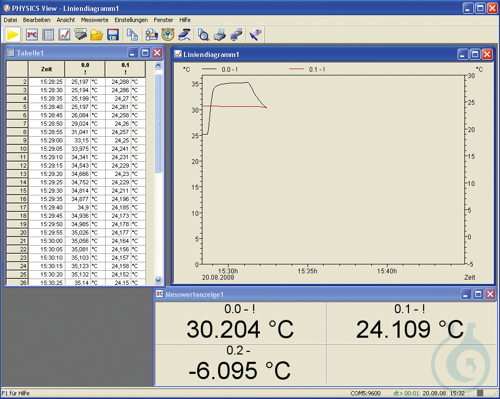Screen dimensions: 500x399
Task: Start measurement with the yellow play icon
Action: pos(12,35)
